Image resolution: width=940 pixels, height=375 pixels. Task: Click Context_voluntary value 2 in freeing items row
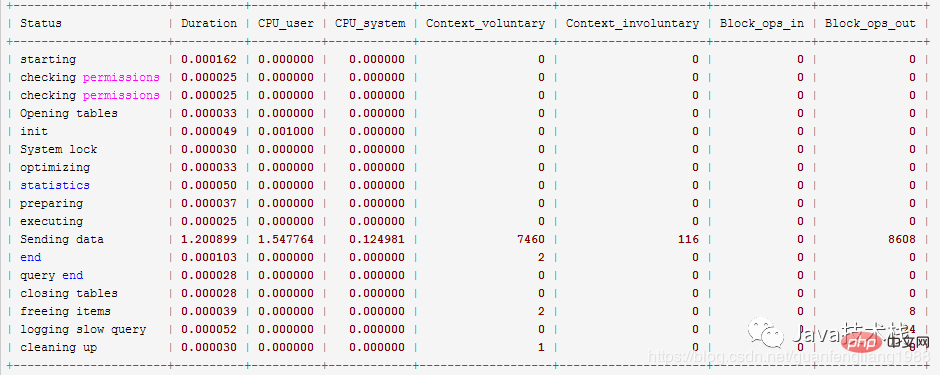click(541, 311)
